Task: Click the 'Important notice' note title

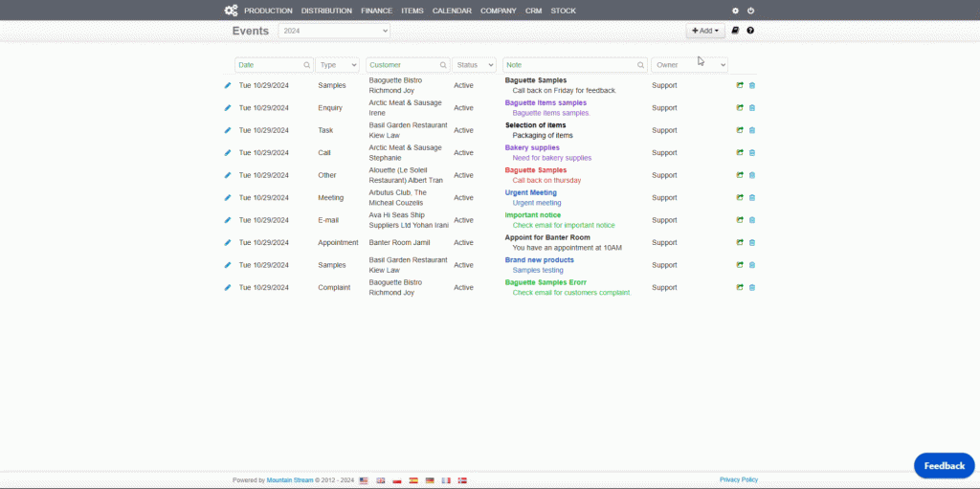Action: coord(532,215)
